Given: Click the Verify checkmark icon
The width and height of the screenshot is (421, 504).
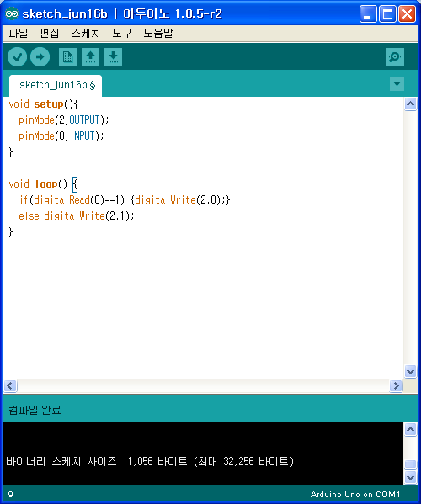Looking at the screenshot, I should click(17, 57).
